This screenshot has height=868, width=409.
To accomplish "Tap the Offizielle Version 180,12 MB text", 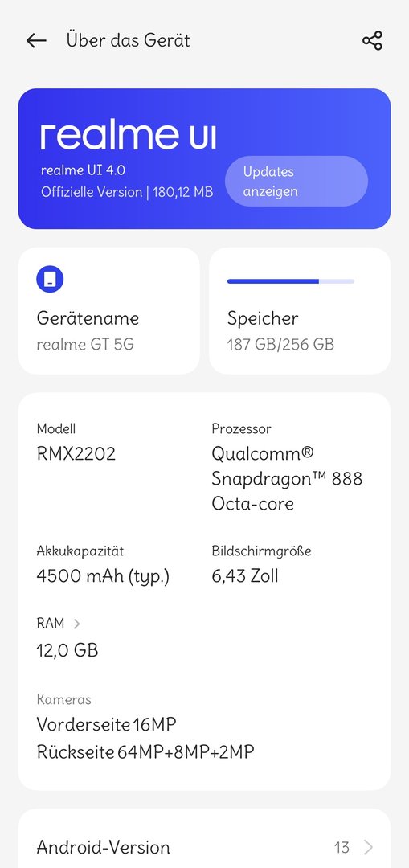I will tap(127, 192).
